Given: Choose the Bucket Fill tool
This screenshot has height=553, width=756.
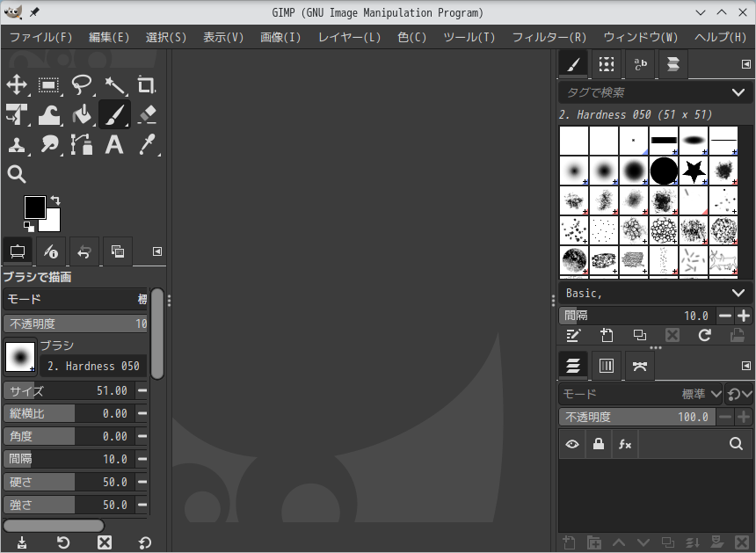Looking at the screenshot, I should coord(82,114).
